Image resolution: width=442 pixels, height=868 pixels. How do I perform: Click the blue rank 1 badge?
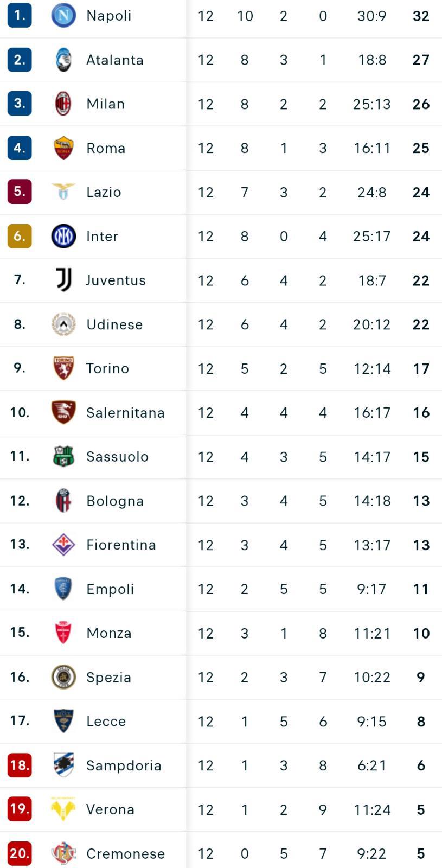tap(20, 15)
